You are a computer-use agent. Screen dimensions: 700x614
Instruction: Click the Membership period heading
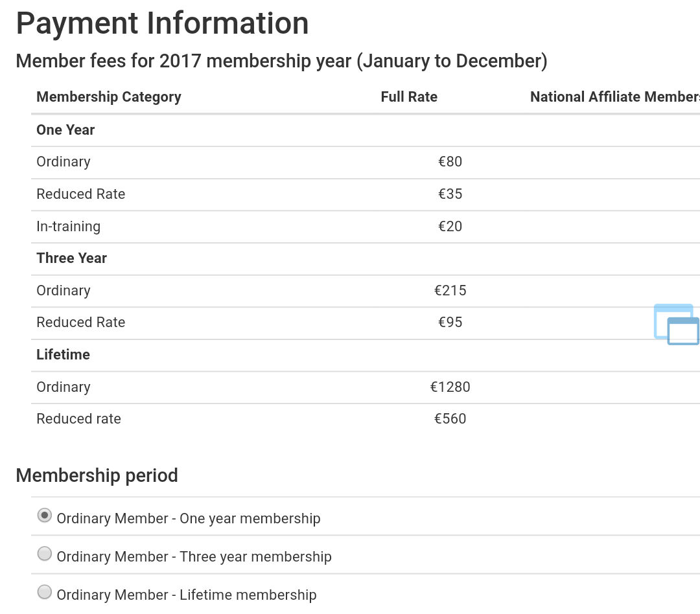pyautogui.click(x=97, y=475)
